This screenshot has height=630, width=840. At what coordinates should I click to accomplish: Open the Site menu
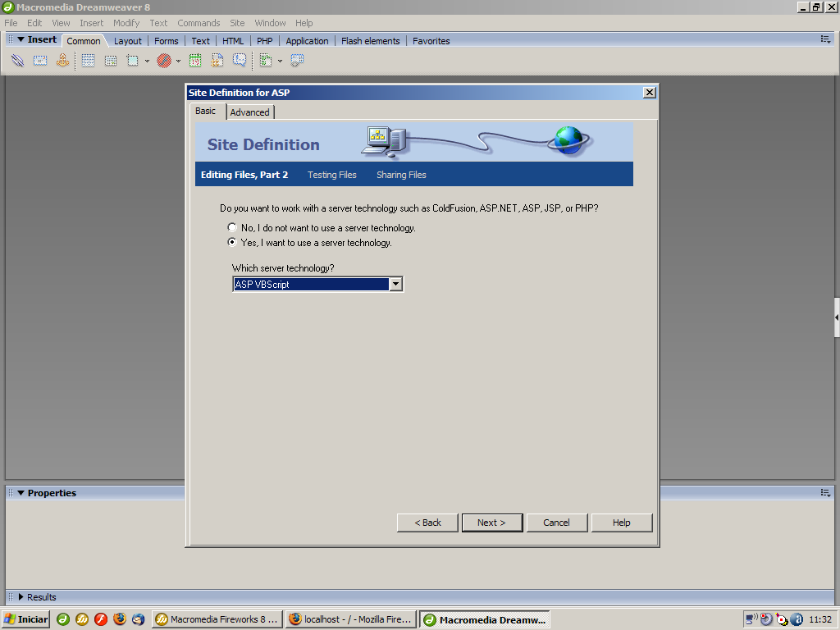click(x=237, y=23)
